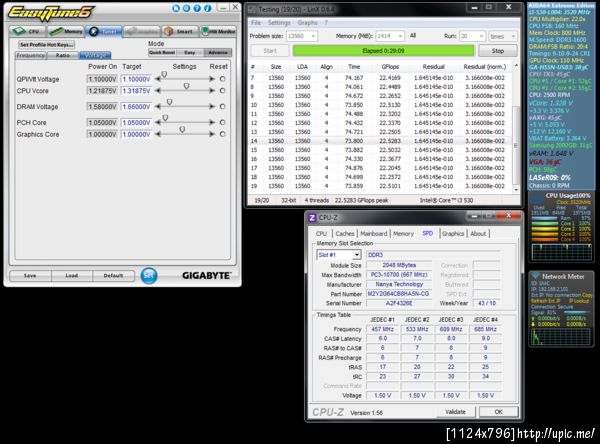Select Quick Boost mode

[x=162, y=52]
